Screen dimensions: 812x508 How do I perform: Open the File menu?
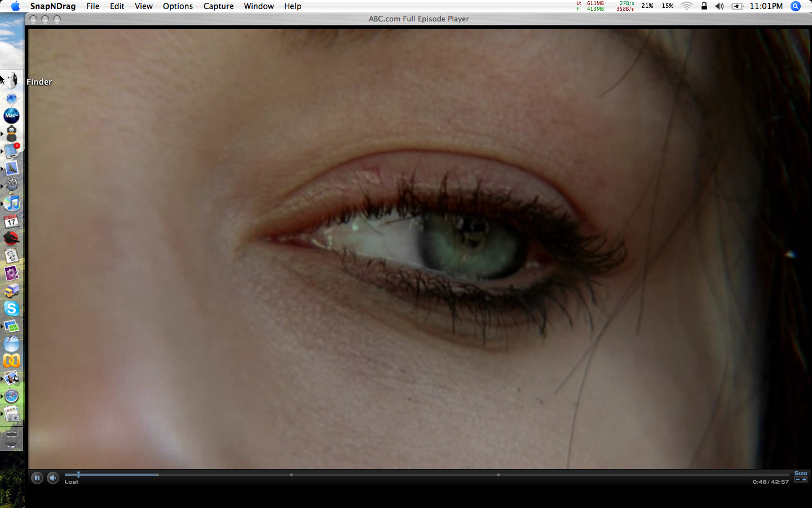[x=92, y=6]
